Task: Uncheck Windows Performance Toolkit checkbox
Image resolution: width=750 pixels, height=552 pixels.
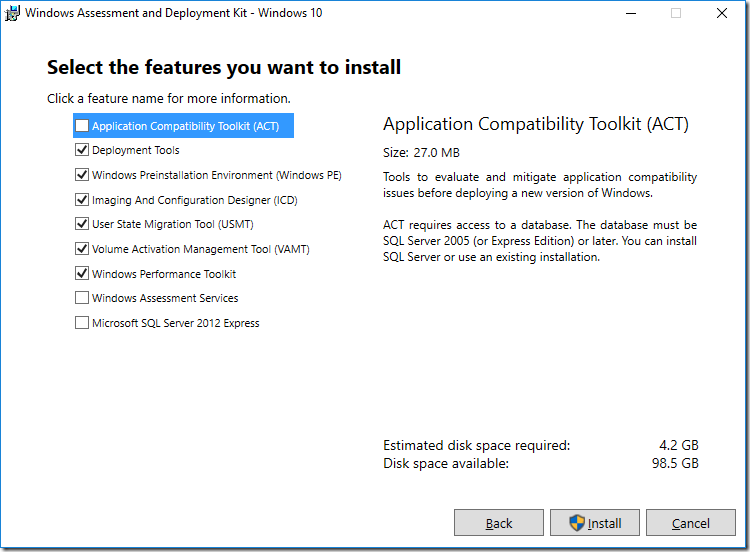Action: point(82,274)
